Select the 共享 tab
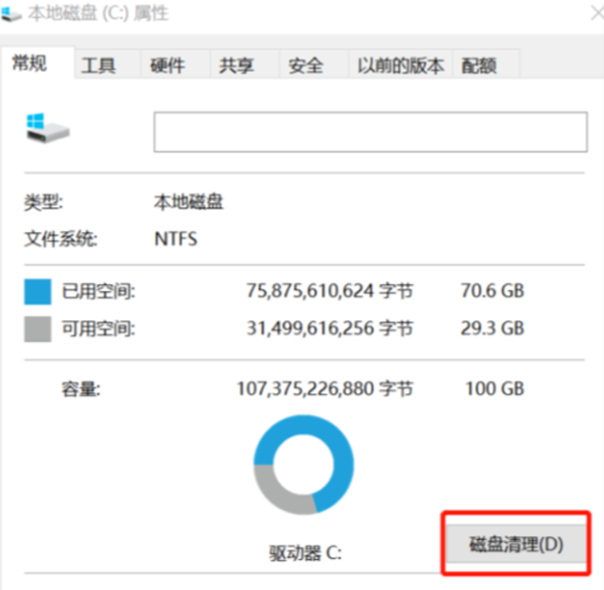 245,64
